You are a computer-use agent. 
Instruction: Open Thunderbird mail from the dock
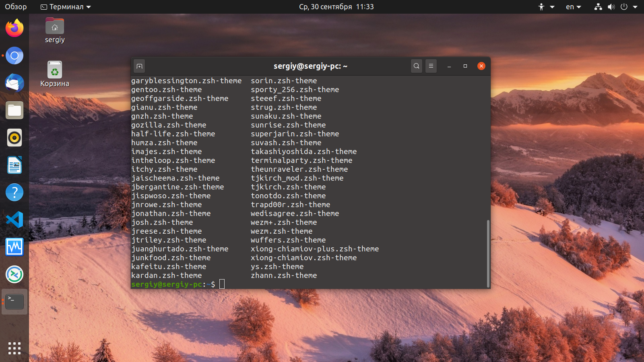pyautogui.click(x=14, y=83)
